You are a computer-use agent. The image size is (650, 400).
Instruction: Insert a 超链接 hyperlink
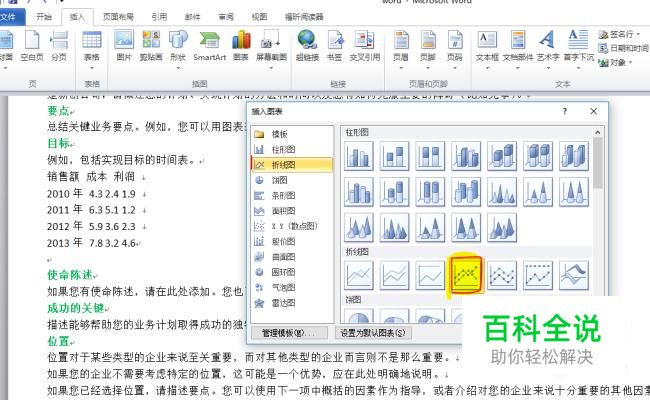click(x=307, y=46)
